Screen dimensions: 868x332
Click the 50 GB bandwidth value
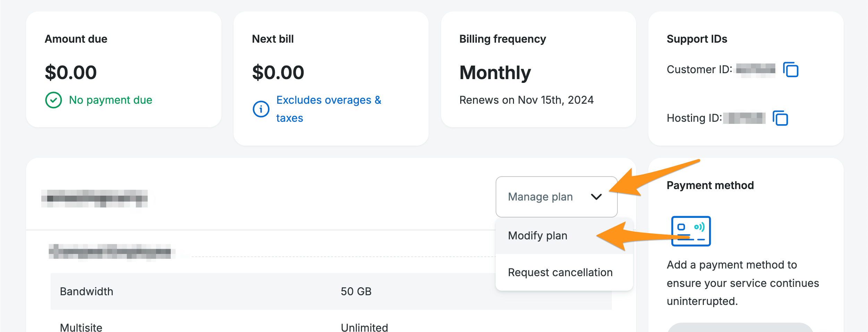pos(356,291)
